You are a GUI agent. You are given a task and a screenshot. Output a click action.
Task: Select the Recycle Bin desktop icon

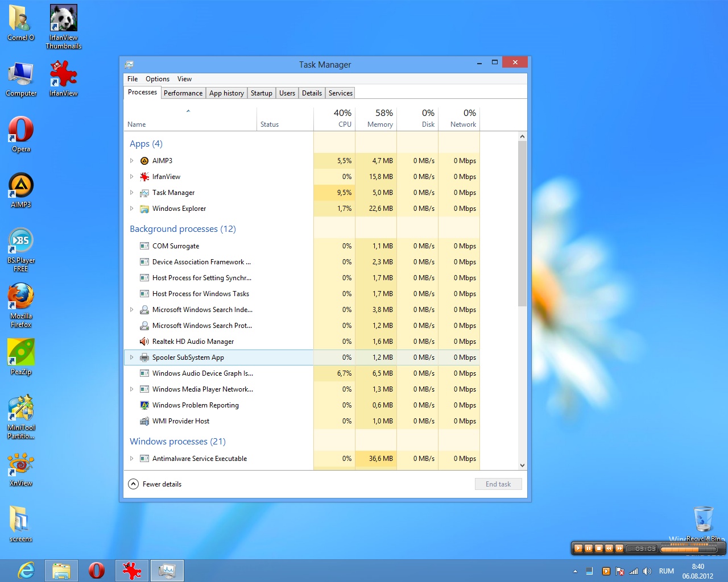(704, 524)
